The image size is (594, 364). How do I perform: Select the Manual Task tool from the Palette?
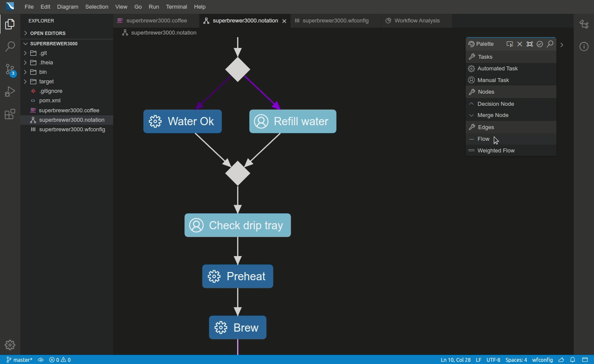[493, 80]
